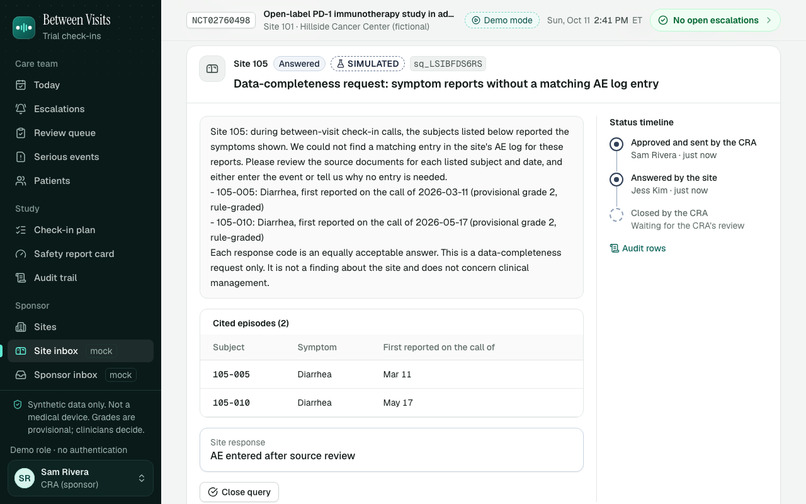Open the Check-in plan page

click(81, 230)
